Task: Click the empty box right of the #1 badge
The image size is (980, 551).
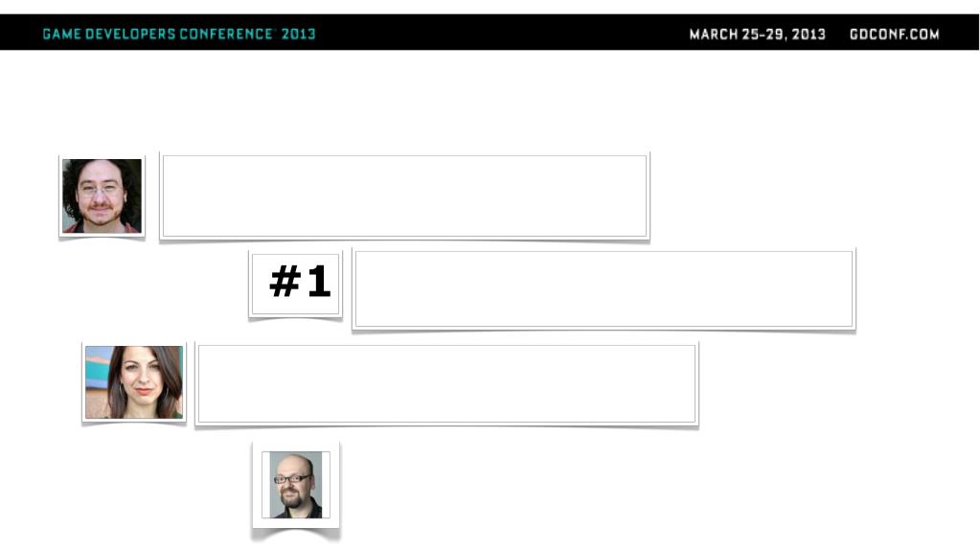Action: click(604, 288)
